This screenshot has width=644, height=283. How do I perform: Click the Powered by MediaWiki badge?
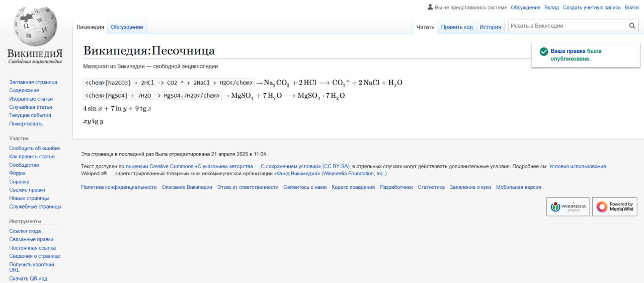[x=615, y=207]
